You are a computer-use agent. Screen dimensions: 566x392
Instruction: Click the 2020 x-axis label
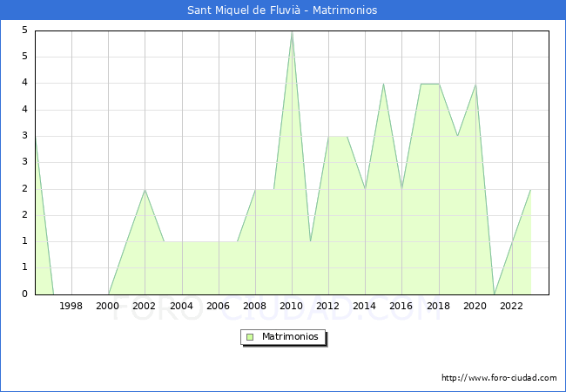pos(475,306)
